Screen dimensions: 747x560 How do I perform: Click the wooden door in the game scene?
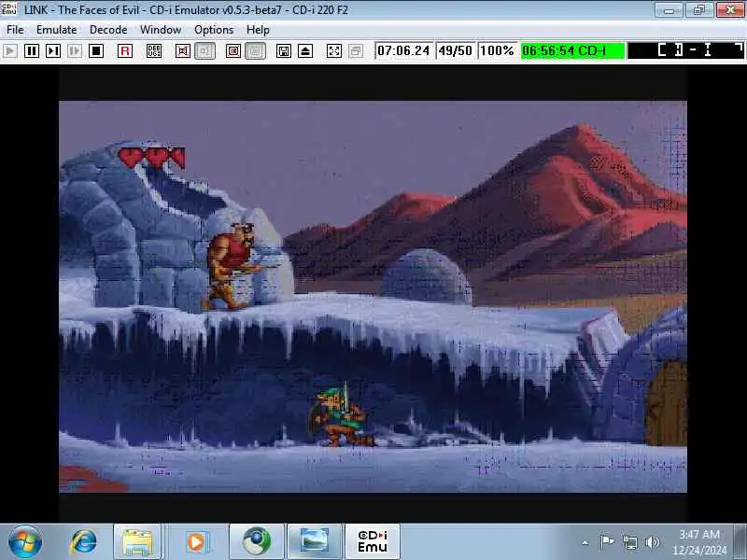[666, 403]
